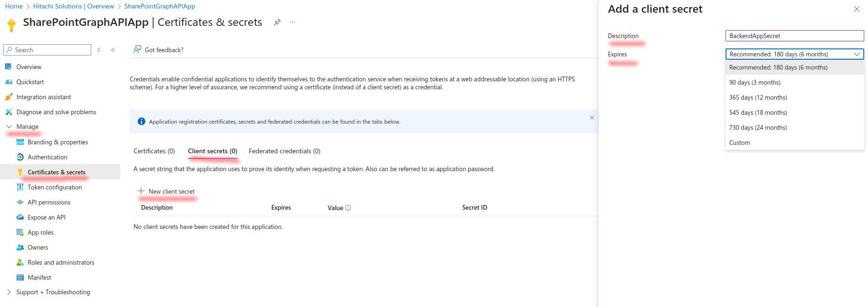Collapse the Manage section

pos(9,126)
